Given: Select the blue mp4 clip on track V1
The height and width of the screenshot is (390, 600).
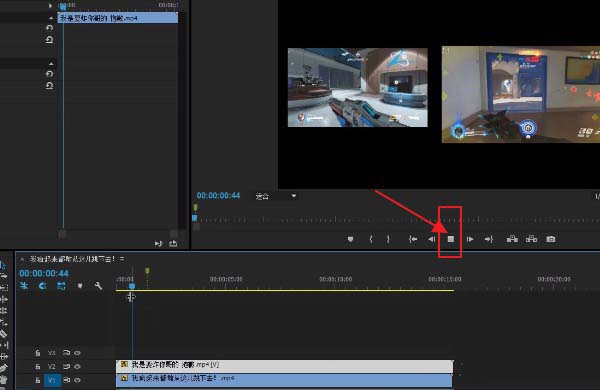Looking at the screenshot, I should pyautogui.click(x=284, y=380).
